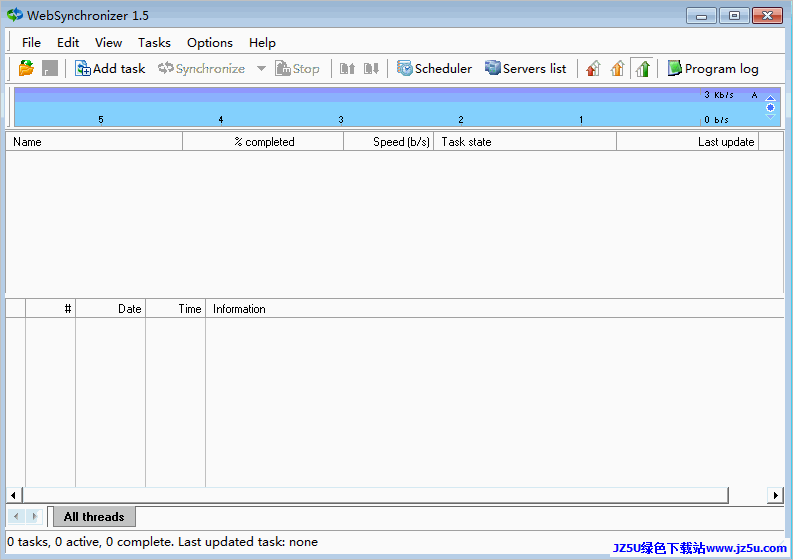Open the View menu
Viewport: 793px width, 560px height.
coord(108,42)
